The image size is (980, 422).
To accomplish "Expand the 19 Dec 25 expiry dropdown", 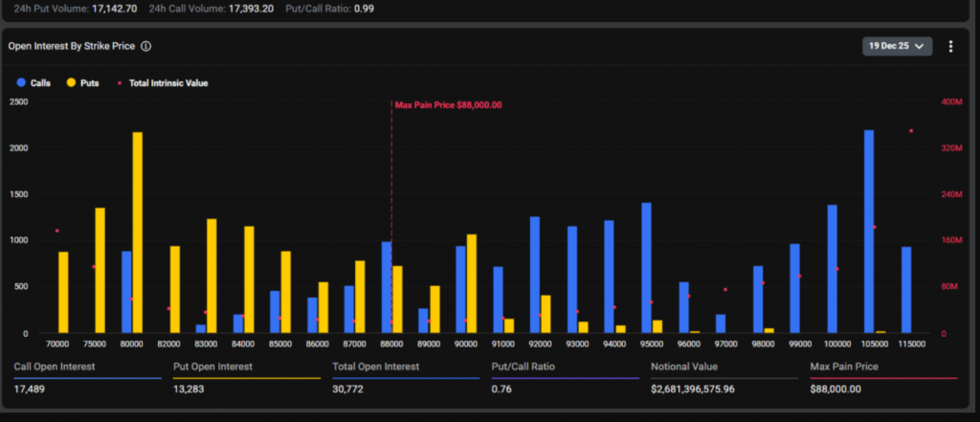I will 897,46.
